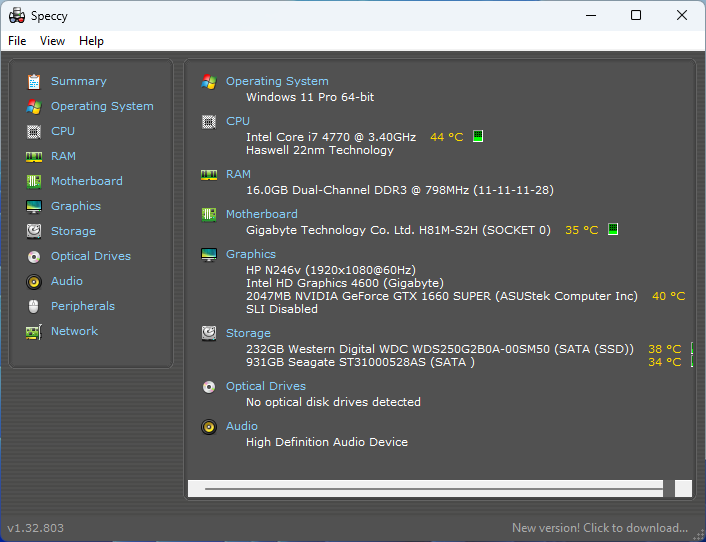Click the Audio heading link in summary

coord(242,426)
